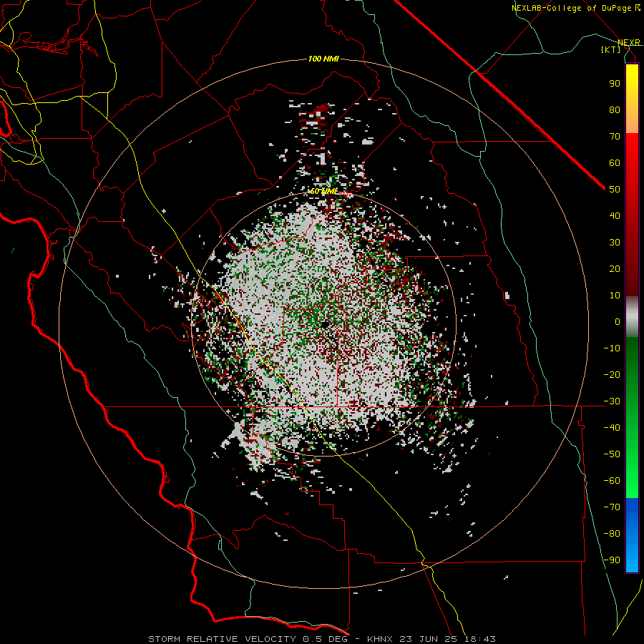Click the positive 30 knot scale value
Viewport: 644px width, 644px height.
tap(615, 243)
